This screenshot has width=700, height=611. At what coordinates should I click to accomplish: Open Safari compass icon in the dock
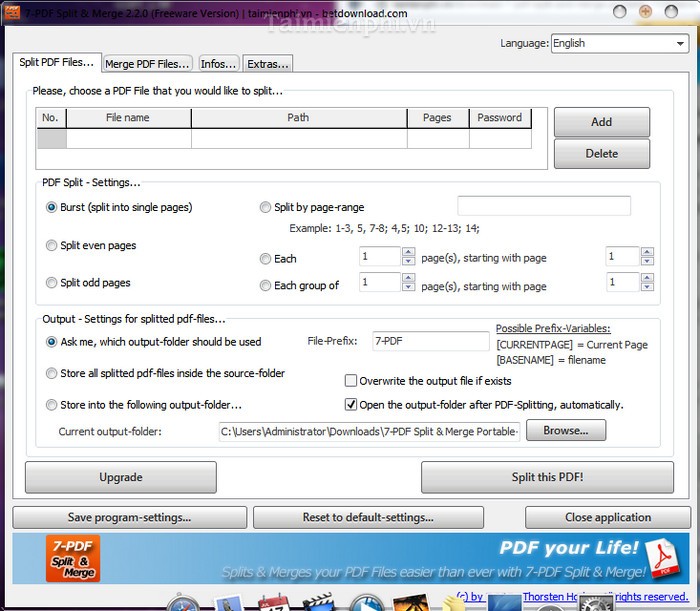[x=183, y=603]
